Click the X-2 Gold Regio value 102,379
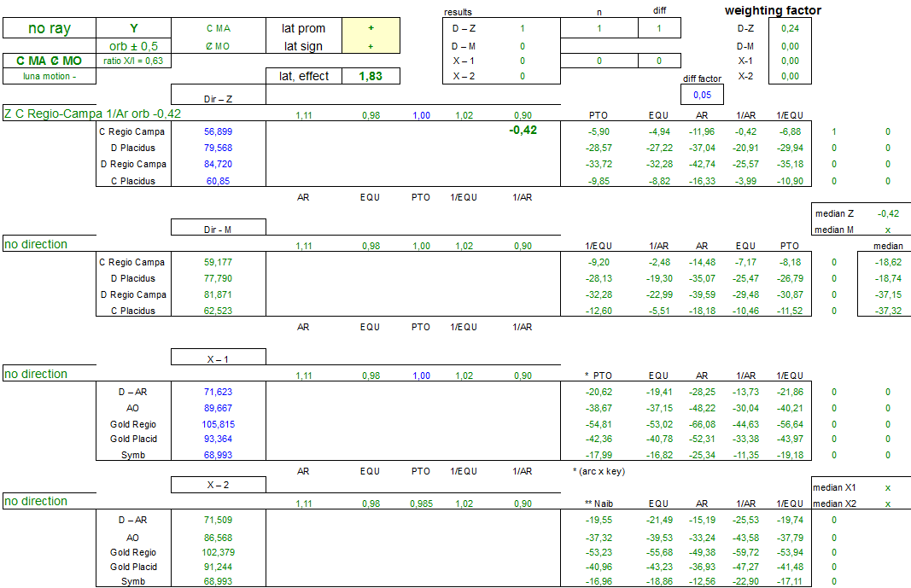The height and width of the screenshot is (588, 911). pyautogui.click(x=218, y=553)
